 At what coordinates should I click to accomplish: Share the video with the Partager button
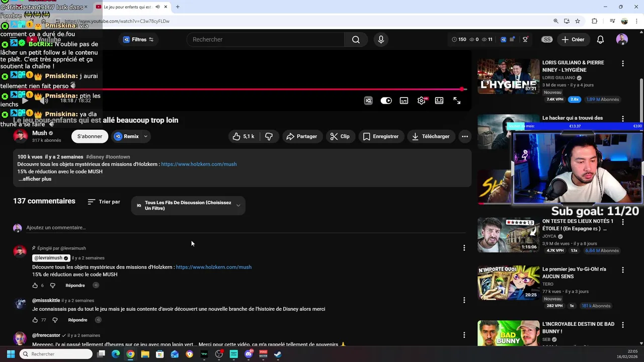coord(302,136)
